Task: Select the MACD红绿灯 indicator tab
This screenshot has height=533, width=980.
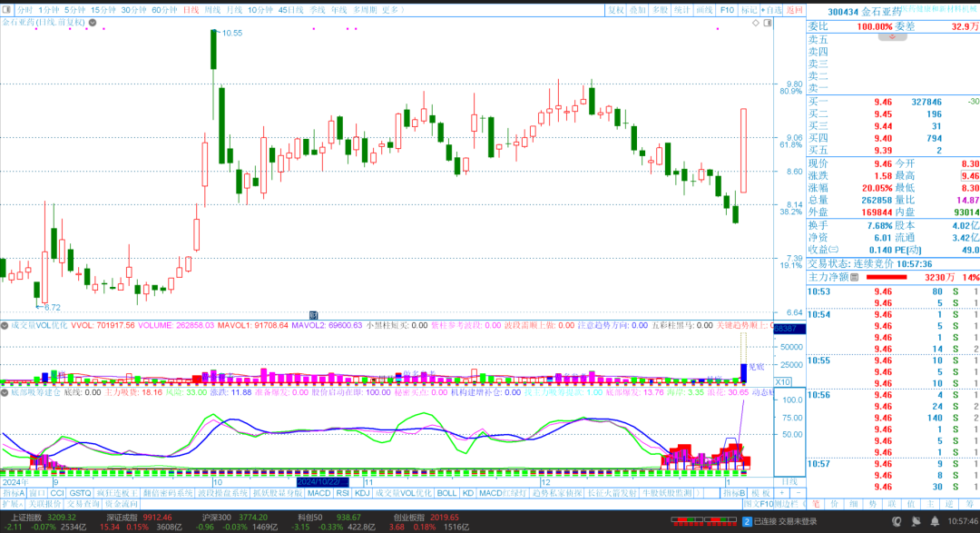Action: (502, 493)
